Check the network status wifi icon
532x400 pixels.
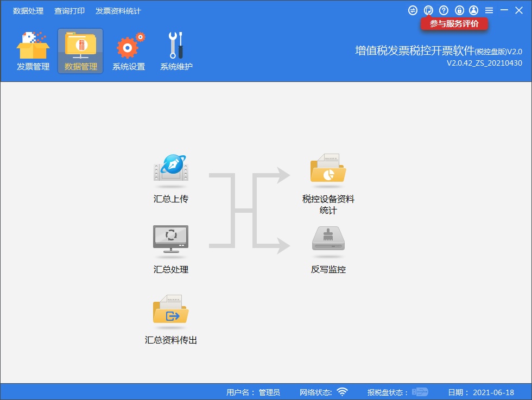point(342,391)
